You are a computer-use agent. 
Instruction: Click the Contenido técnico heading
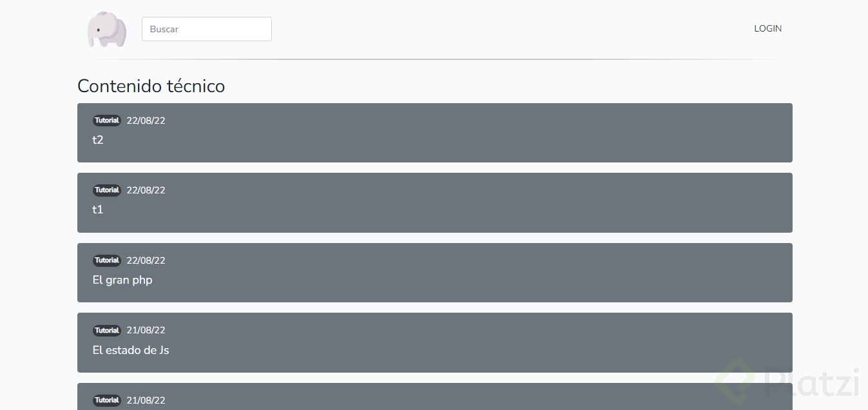(x=151, y=86)
